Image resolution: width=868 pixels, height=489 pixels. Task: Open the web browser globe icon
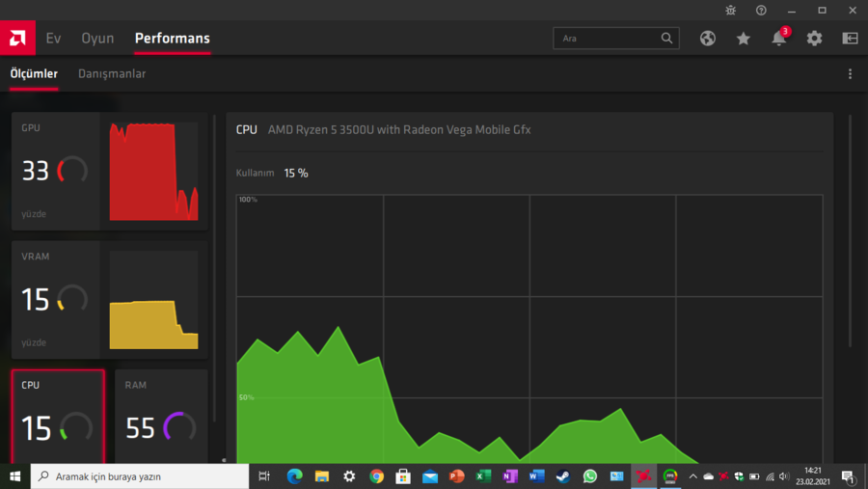[708, 39]
